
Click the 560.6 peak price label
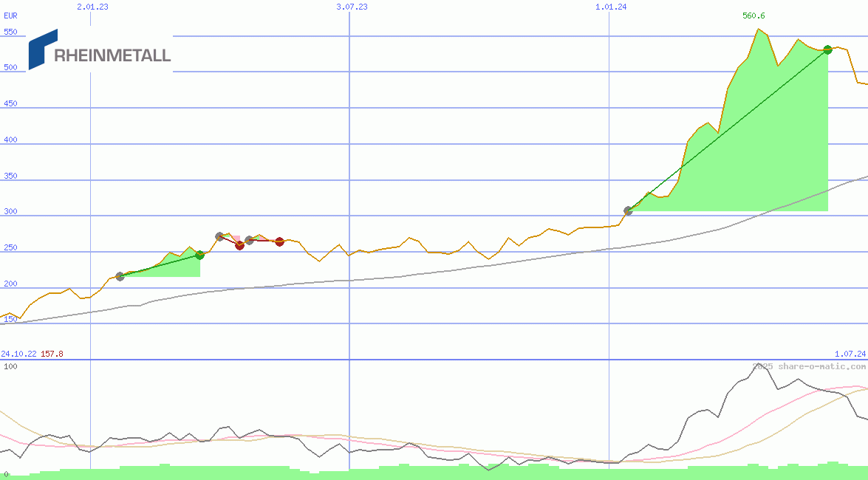[753, 16]
